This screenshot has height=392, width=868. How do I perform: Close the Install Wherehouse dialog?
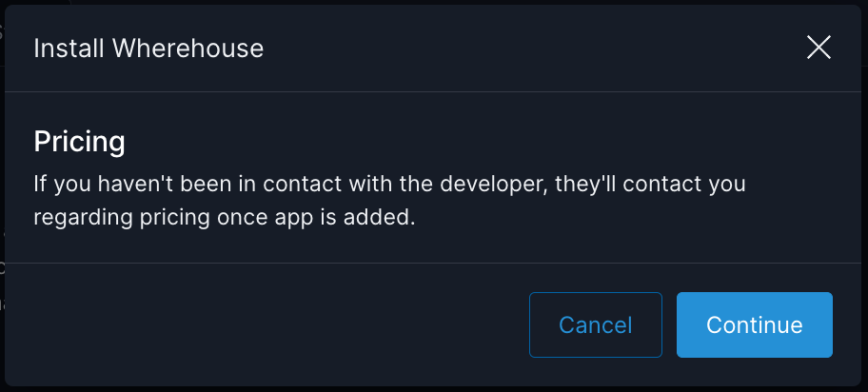click(x=819, y=48)
